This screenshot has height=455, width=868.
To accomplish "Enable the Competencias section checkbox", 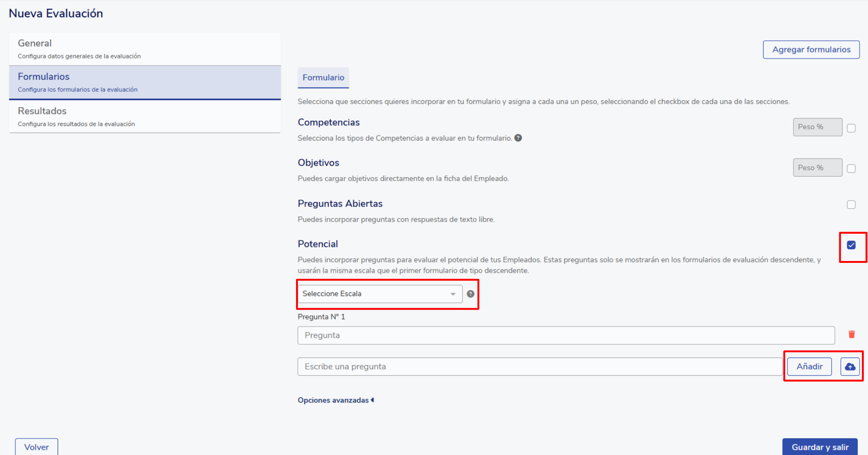I will click(x=851, y=128).
